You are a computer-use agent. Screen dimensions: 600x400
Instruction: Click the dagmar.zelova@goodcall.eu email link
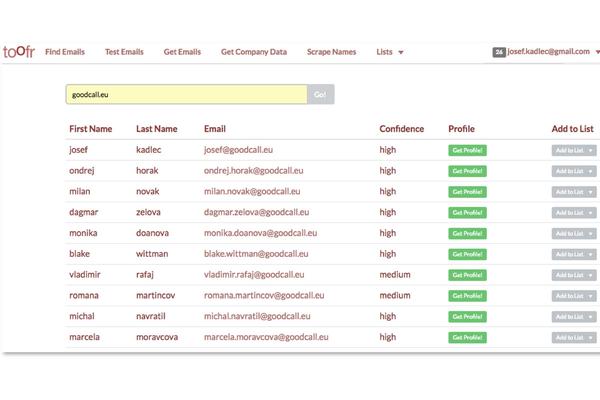(256, 212)
